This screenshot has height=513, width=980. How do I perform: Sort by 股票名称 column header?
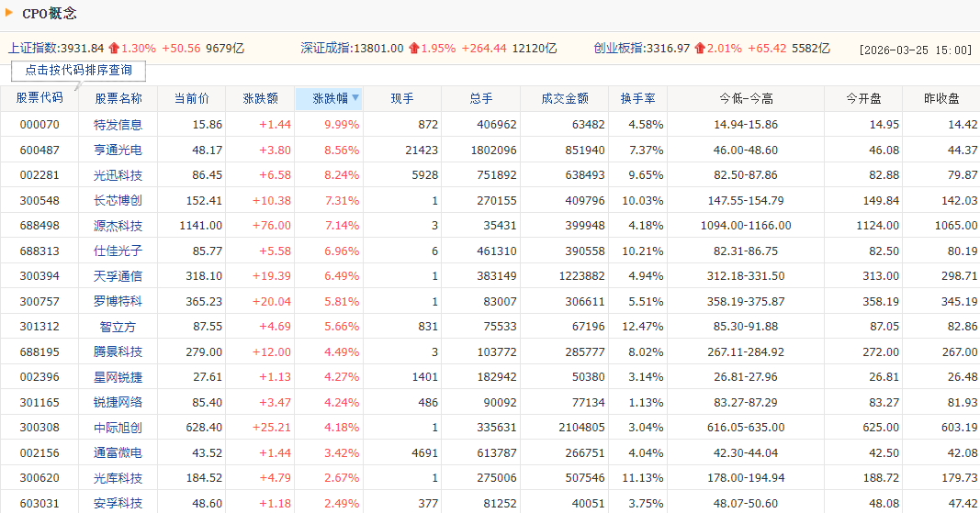pos(118,98)
